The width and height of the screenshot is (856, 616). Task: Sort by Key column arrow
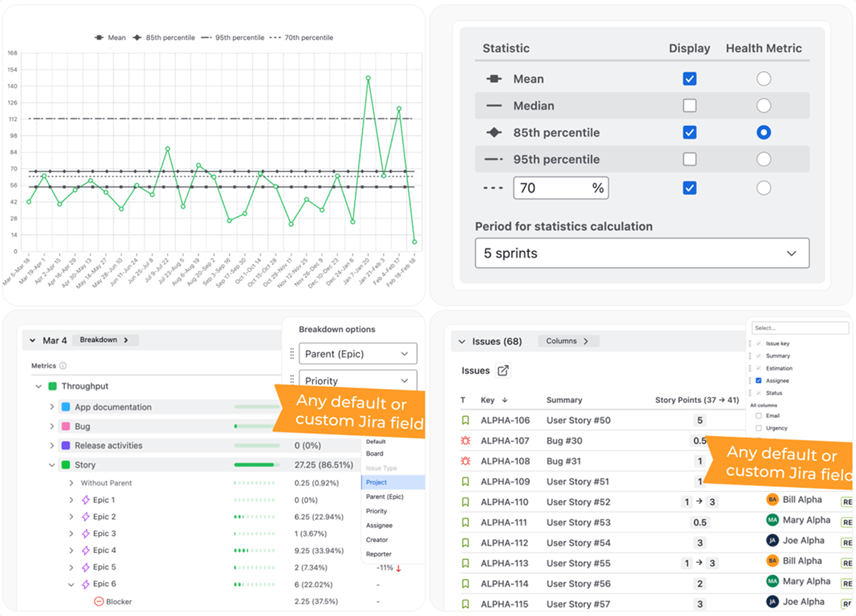(x=504, y=400)
